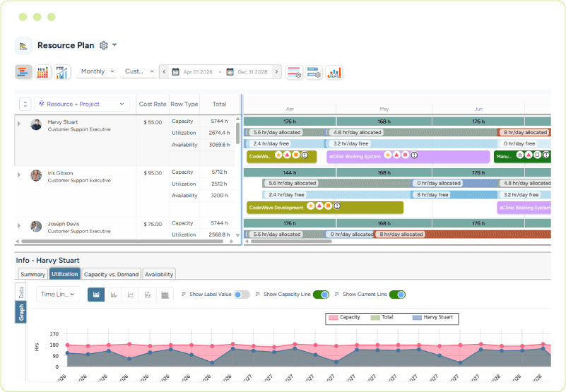
Task: Open row settings icon with pink bars
Action: (294, 72)
